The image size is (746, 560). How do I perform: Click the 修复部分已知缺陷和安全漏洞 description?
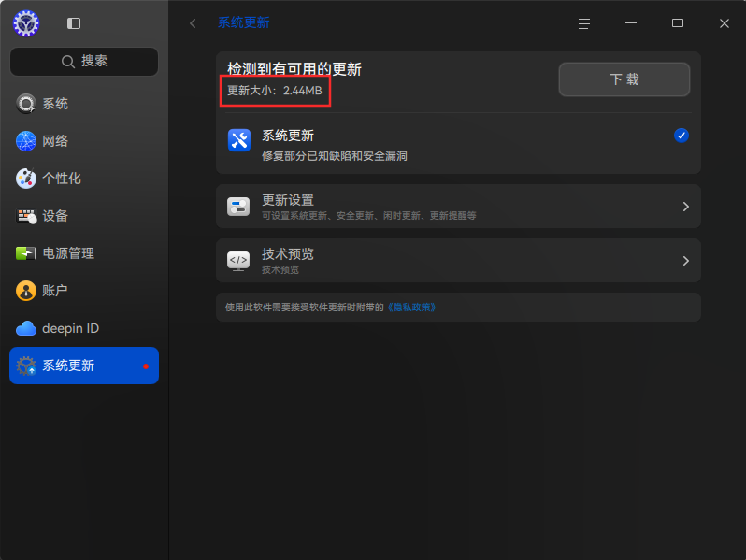click(x=335, y=156)
